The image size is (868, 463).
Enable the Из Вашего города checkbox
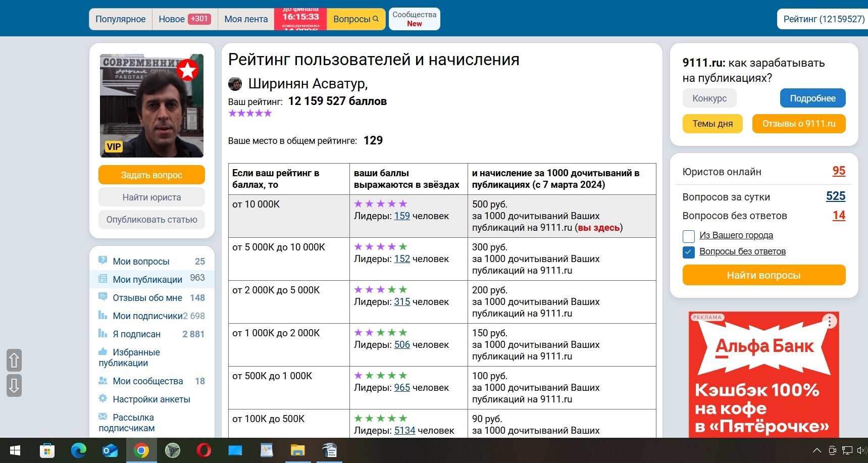(689, 236)
